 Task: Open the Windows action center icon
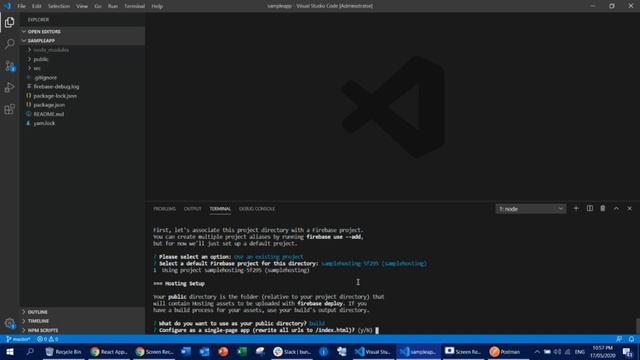627,352
